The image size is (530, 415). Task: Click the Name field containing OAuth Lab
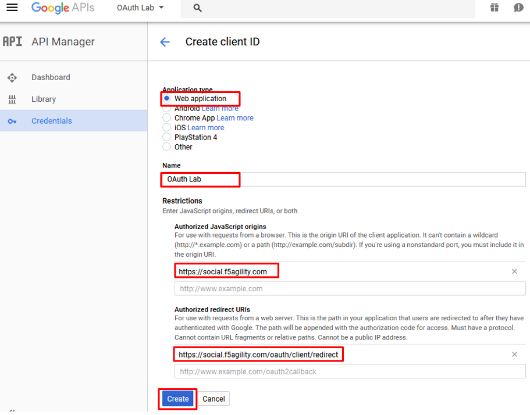pos(343,179)
